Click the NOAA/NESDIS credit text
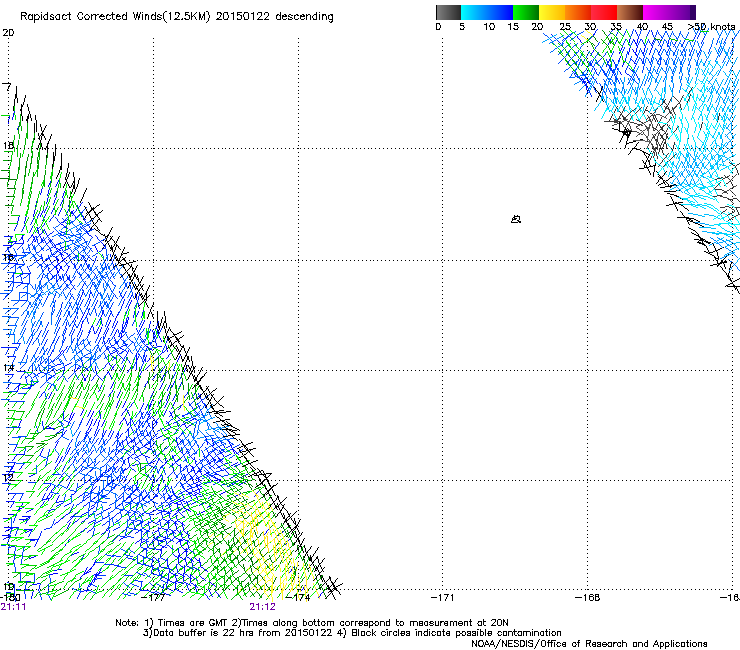Screen dimensions: 740x650 589,643
